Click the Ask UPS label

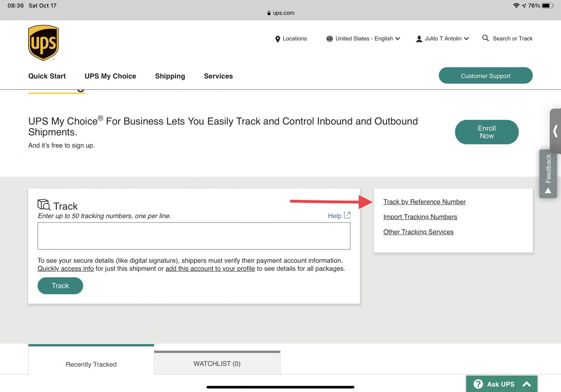[501, 384]
